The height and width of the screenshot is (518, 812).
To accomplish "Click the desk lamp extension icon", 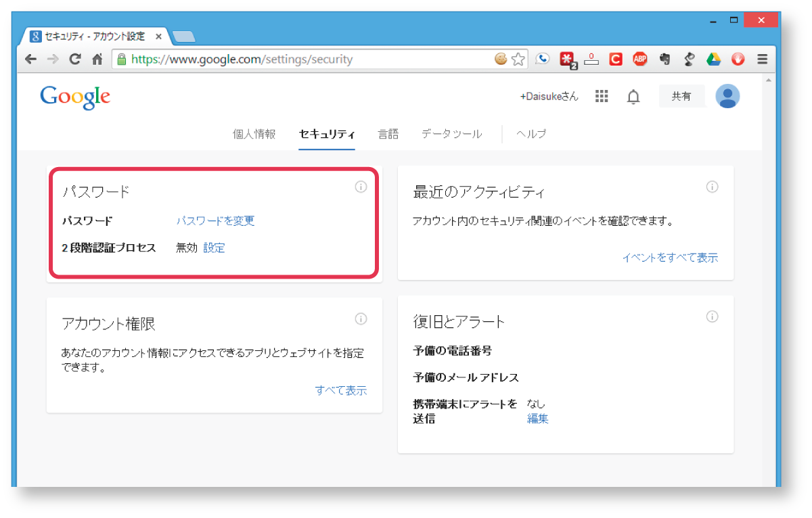I will [690, 60].
